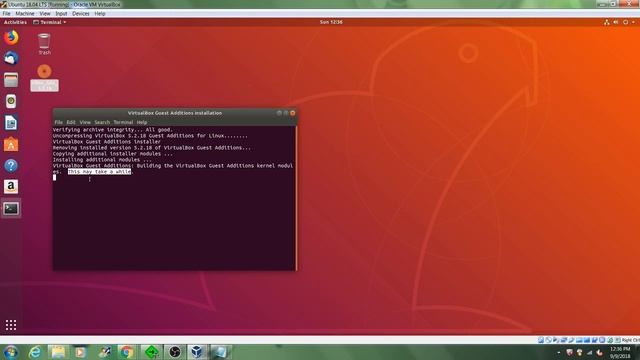Open the Input menu in VirtualBox

[x=61, y=13]
